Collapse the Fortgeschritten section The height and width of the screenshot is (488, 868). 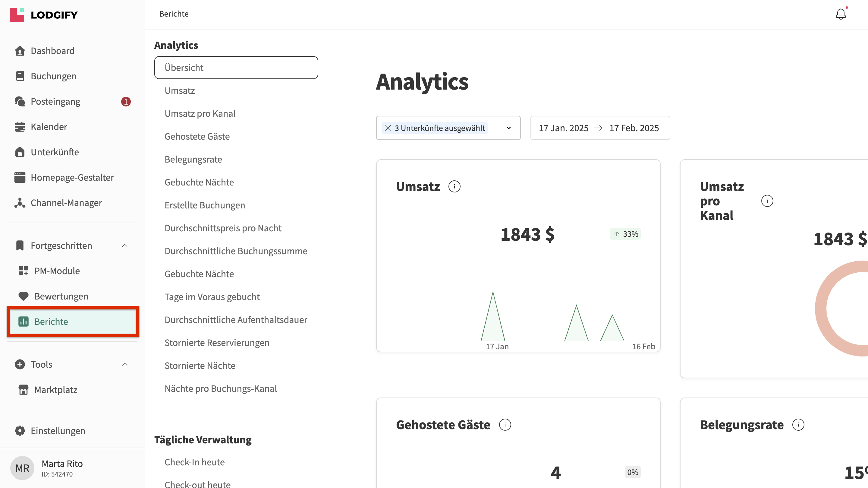tap(125, 246)
